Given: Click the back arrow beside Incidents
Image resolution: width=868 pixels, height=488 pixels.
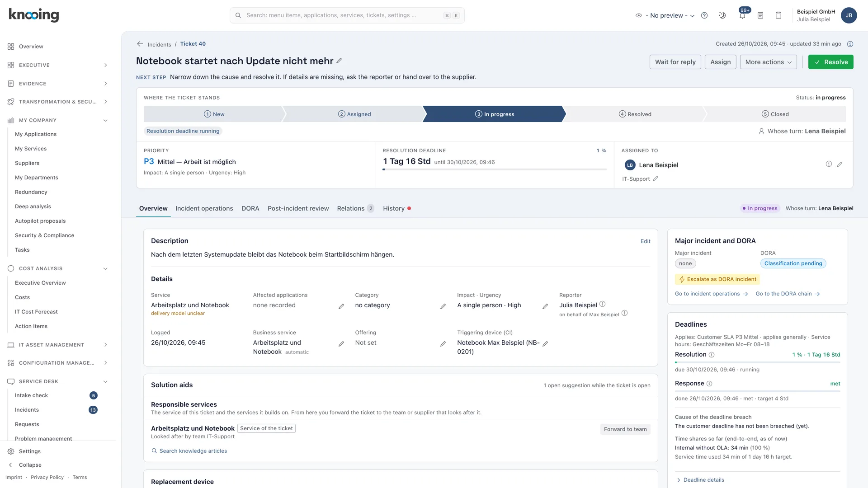Looking at the screenshot, I should [140, 44].
